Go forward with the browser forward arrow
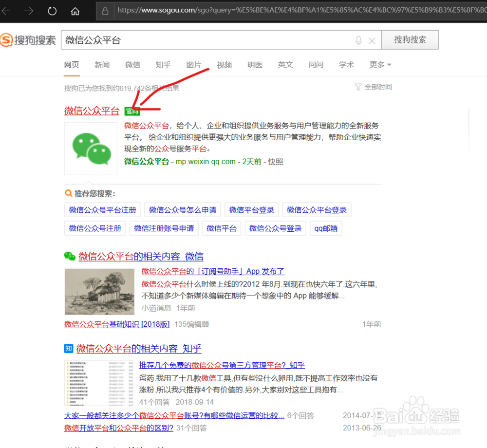This screenshot has width=487, height=448. (29, 11)
